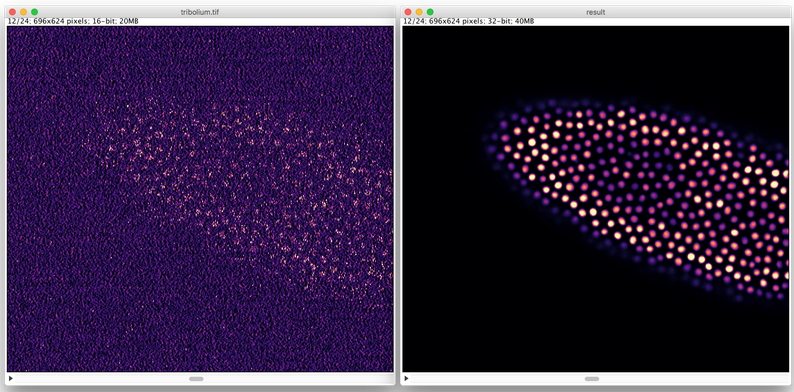Close the result window
This screenshot has height=392, width=794.
tap(408, 12)
